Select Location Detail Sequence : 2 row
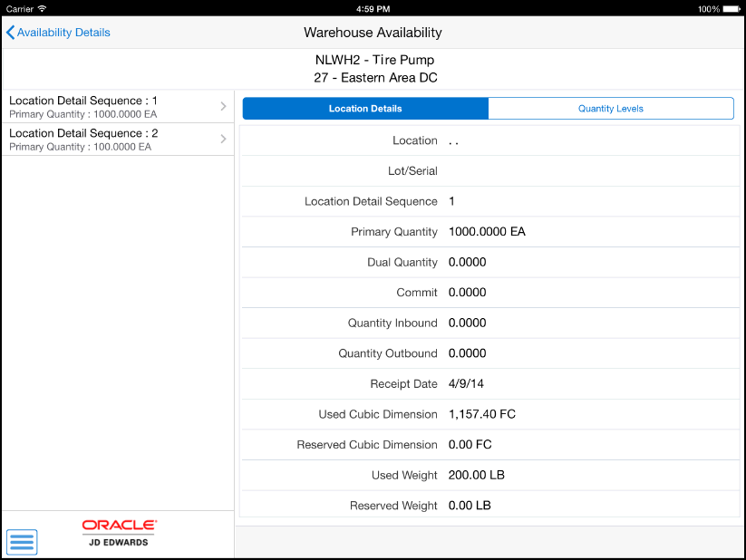This screenshot has height=560, width=746. (x=118, y=140)
